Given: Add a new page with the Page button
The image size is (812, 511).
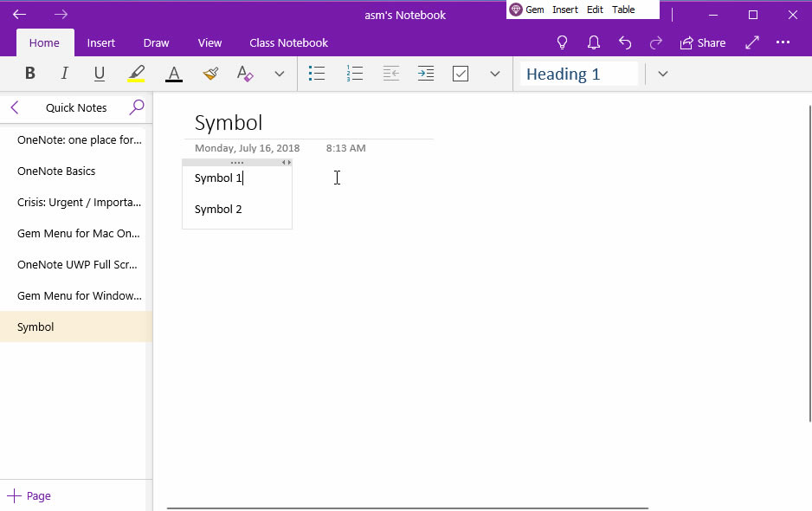Looking at the screenshot, I should click(29, 495).
